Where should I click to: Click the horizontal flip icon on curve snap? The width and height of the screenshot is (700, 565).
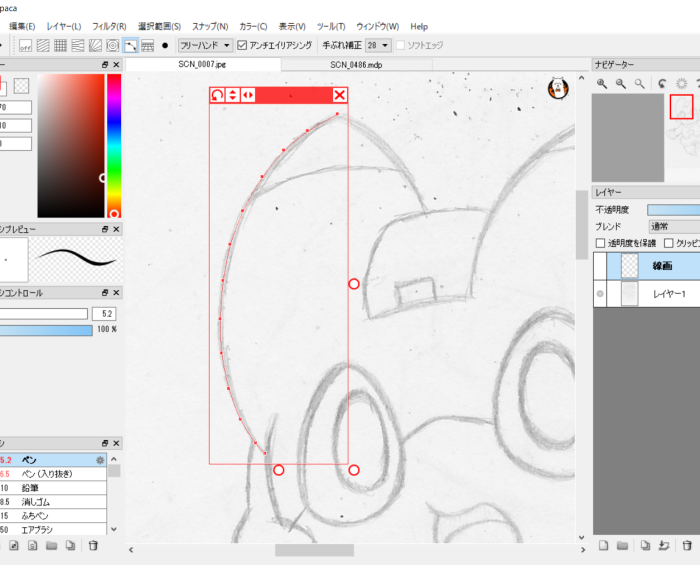(x=248, y=95)
